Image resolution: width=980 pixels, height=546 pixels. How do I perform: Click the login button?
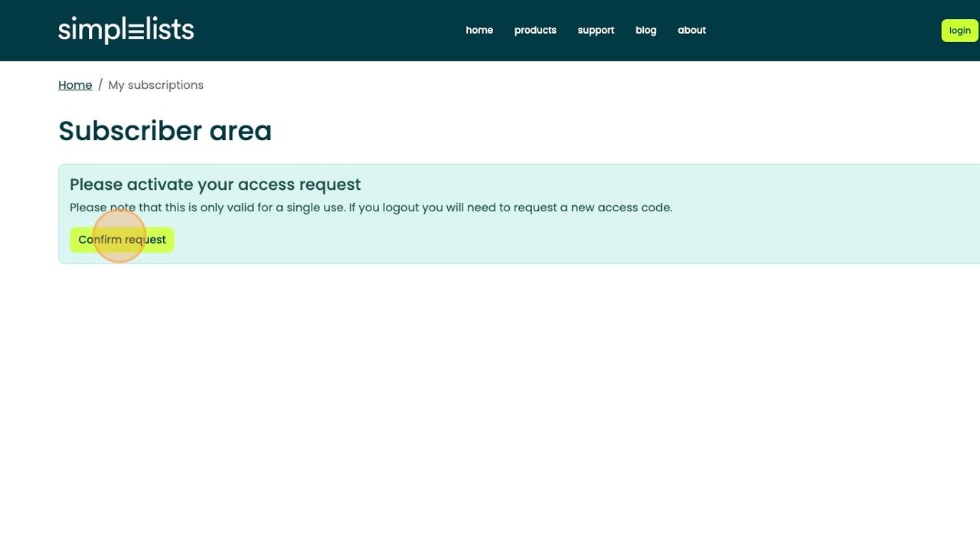coord(959,31)
